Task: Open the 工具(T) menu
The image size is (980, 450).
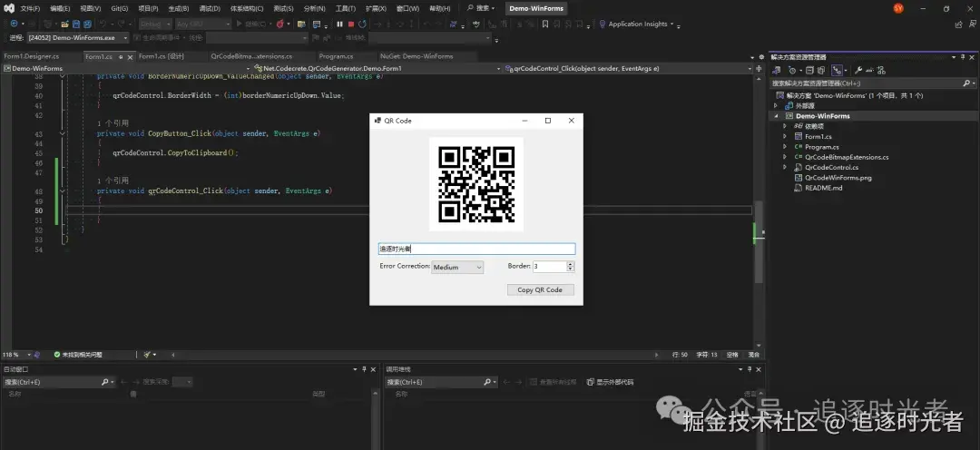Action: pyautogui.click(x=346, y=9)
